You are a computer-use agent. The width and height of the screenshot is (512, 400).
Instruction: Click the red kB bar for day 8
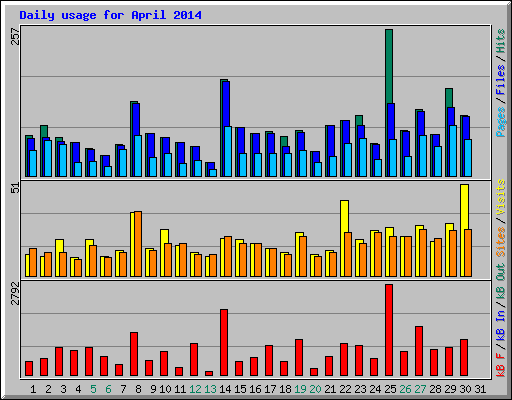134,354
